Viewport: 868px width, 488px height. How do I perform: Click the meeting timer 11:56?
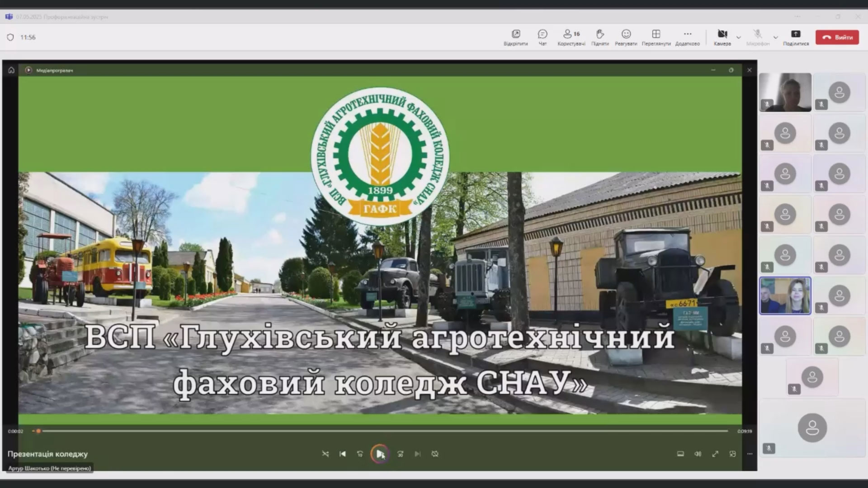coord(28,38)
